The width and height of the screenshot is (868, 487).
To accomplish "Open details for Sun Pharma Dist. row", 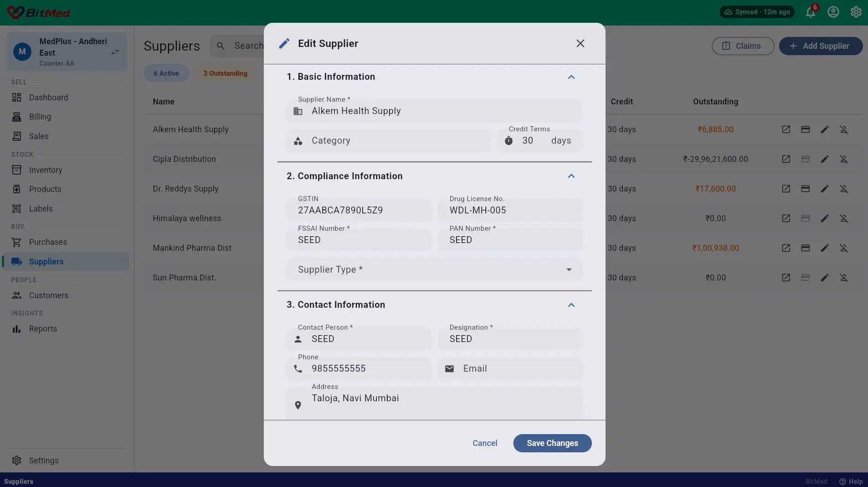I will pos(786,278).
